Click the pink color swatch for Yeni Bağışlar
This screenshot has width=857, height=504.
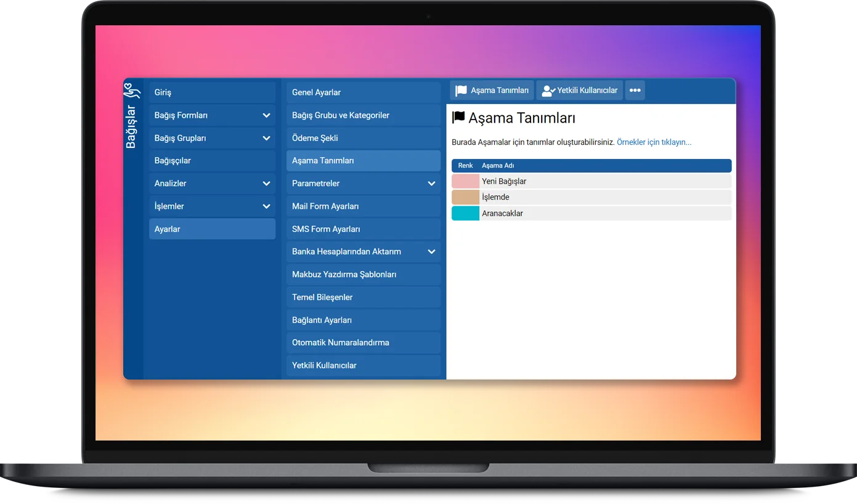(x=465, y=181)
